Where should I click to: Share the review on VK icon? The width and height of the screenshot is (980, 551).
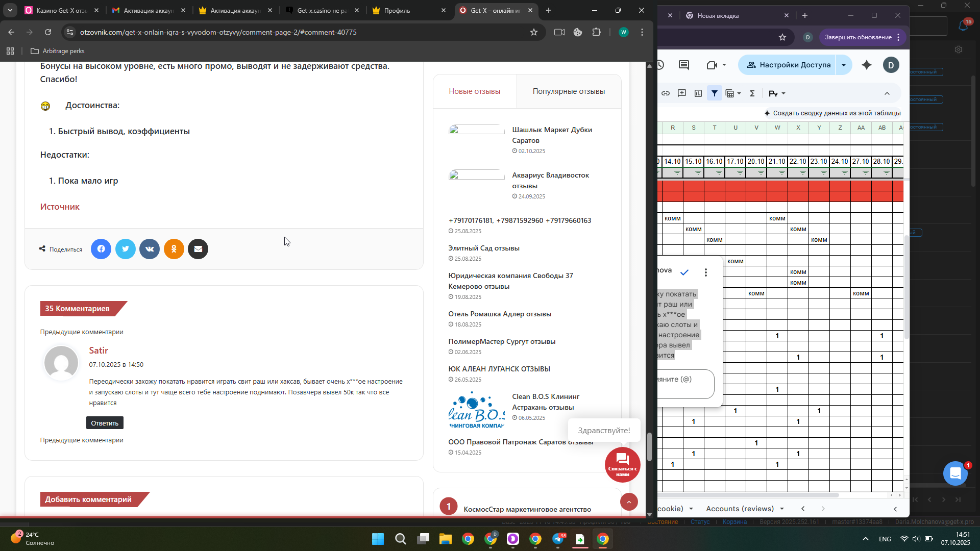pyautogui.click(x=150, y=249)
